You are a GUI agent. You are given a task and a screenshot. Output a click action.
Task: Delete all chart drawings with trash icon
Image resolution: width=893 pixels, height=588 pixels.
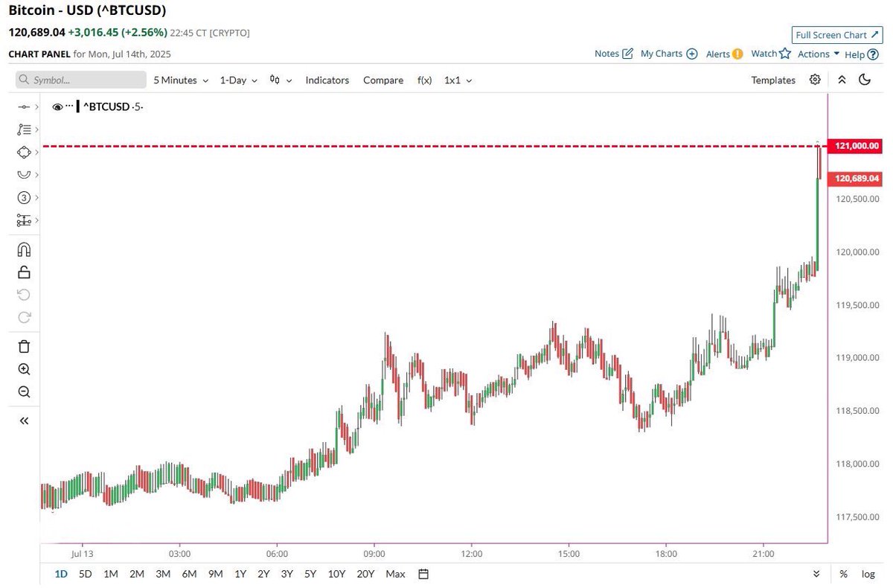point(23,346)
